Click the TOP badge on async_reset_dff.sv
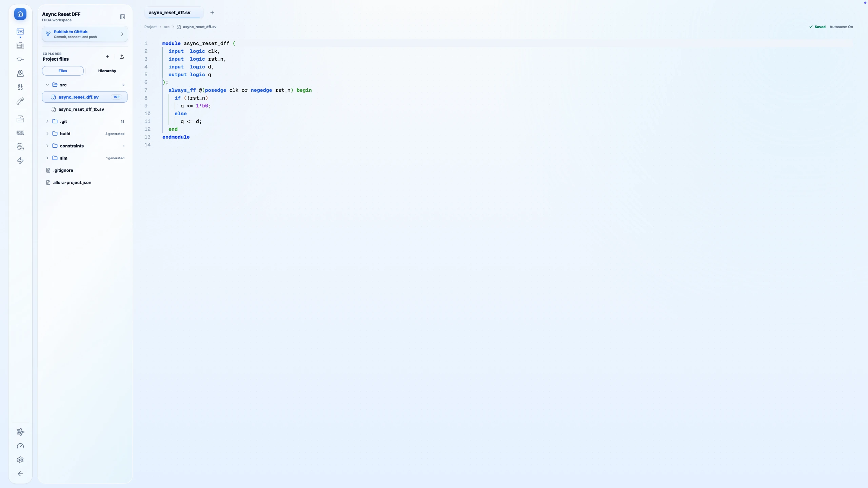868x488 pixels. [116, 97]
